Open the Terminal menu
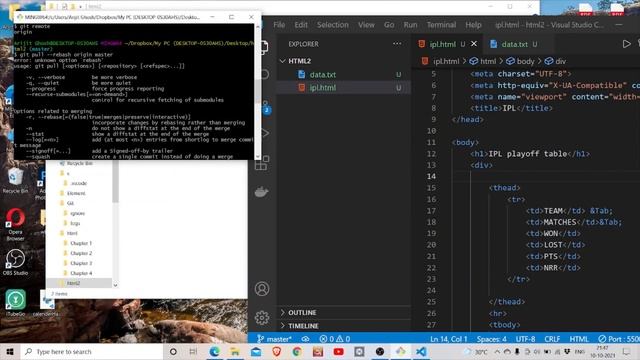This screenshot has width=640, height=360. pyautogui.click(x=441, y=25)
